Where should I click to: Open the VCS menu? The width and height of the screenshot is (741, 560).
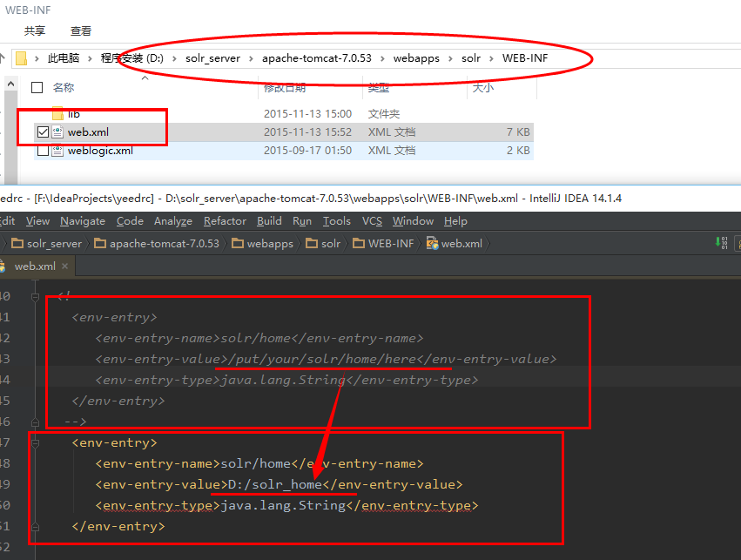click(372, 220)
